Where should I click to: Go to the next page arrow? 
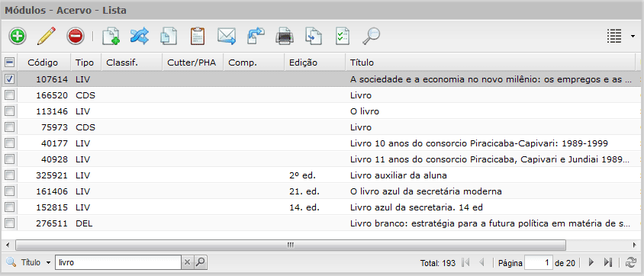click(x=591, y=262)
